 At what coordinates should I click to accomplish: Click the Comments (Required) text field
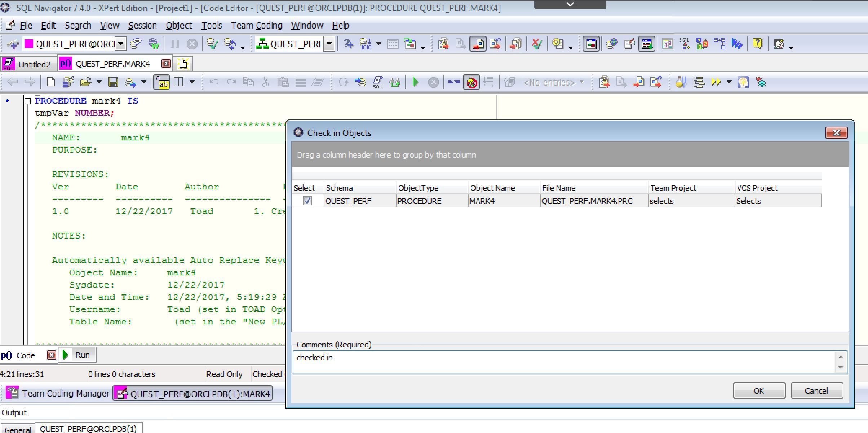[564, 362]
